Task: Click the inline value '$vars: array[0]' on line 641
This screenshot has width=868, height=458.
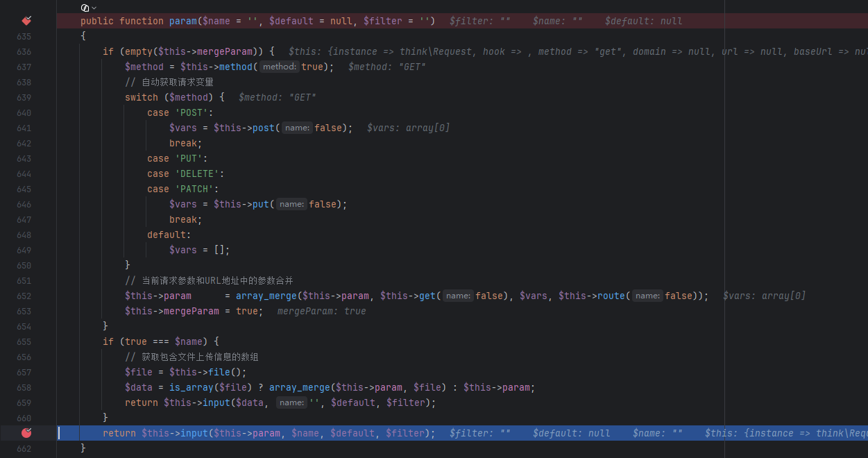Action: (x=408, y=128)
